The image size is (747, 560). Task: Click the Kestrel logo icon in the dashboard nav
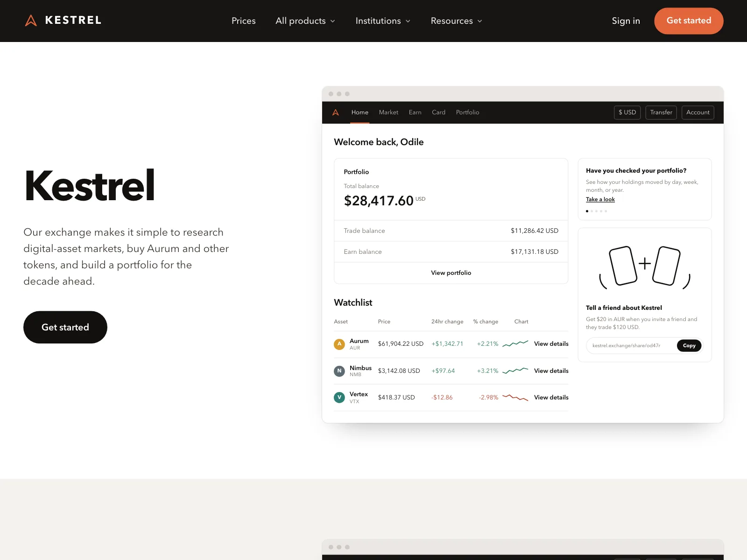pos(336,112)
